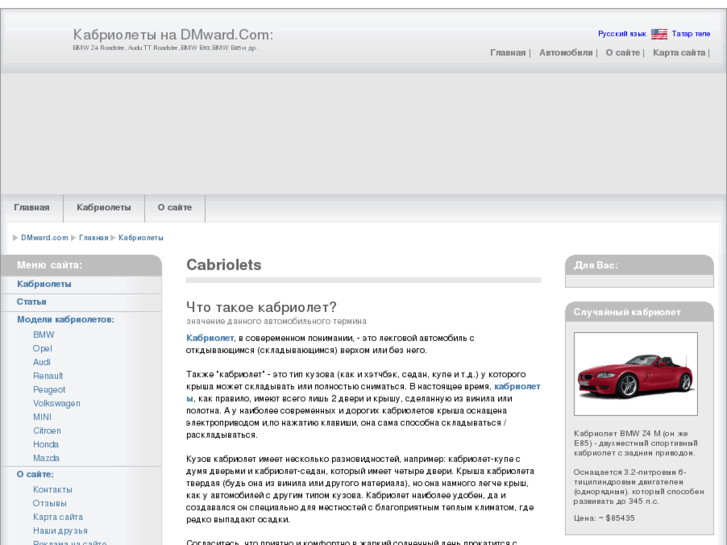Open the Контакты sidebar link
This screenshot has height=545, width=727.
[53, 490]
